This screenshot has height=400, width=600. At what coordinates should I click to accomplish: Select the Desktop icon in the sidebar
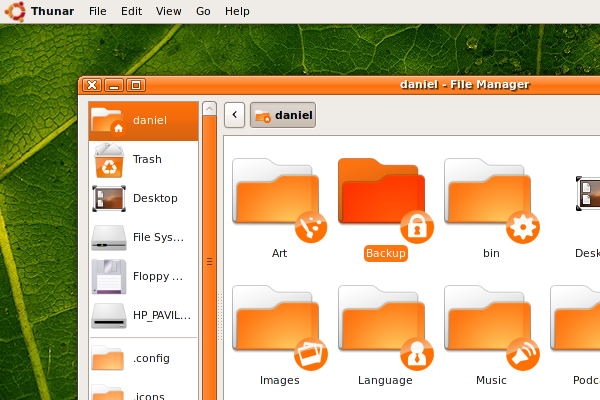coord(109,199)
